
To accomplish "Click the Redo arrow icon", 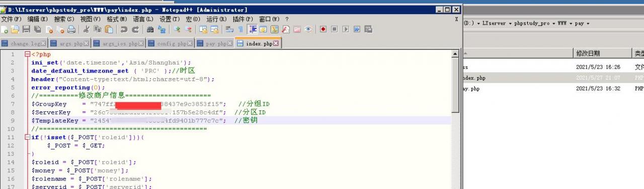I will click(x=135, y=29).
